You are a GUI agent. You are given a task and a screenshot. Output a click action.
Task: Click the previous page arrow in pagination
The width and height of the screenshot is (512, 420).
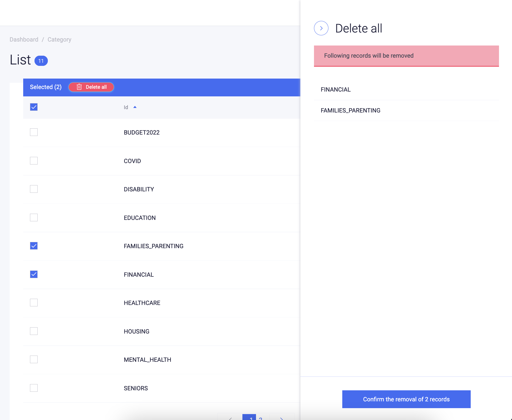tap(230, 419)
